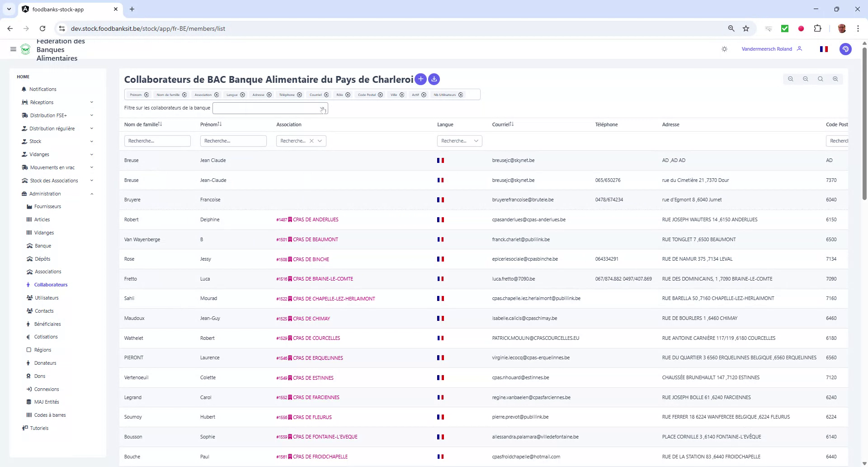Click the hamburger menu icon top left
The width and height of the screenshot is (868, 467).
pyautogui.click(x=13, y=49)
